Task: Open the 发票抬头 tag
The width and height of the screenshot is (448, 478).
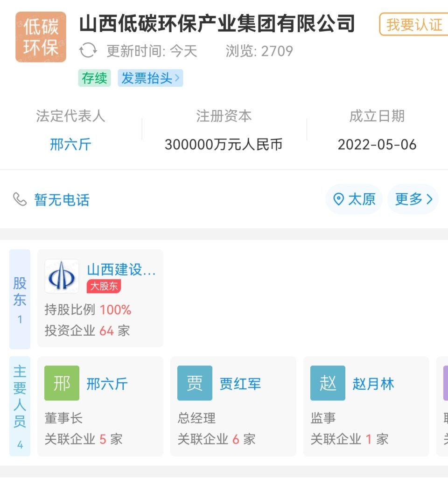Action: pos(150,78)
